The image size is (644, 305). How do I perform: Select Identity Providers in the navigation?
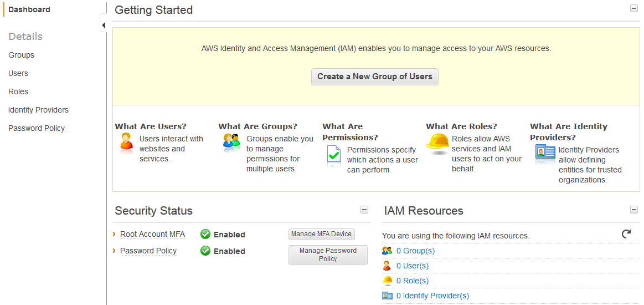pos(38,110)
